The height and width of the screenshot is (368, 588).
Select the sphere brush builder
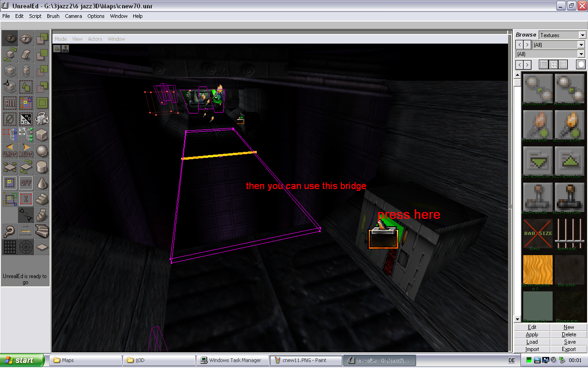pos(42,151)
